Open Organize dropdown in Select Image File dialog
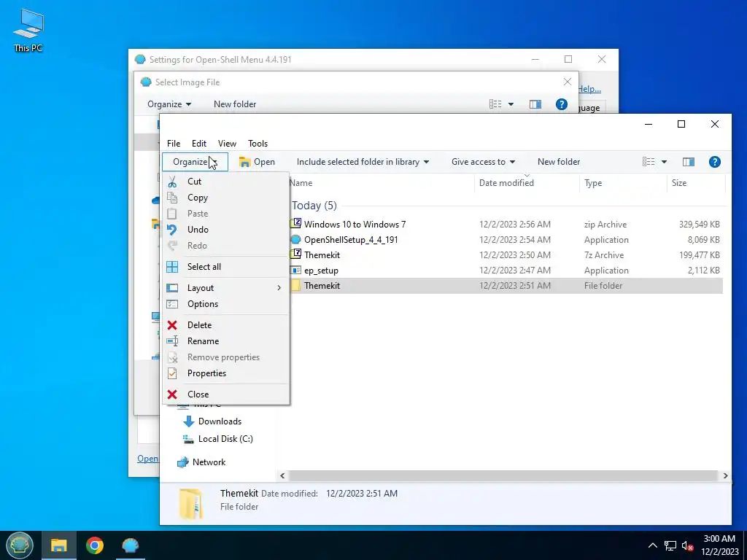 [169, 104]
